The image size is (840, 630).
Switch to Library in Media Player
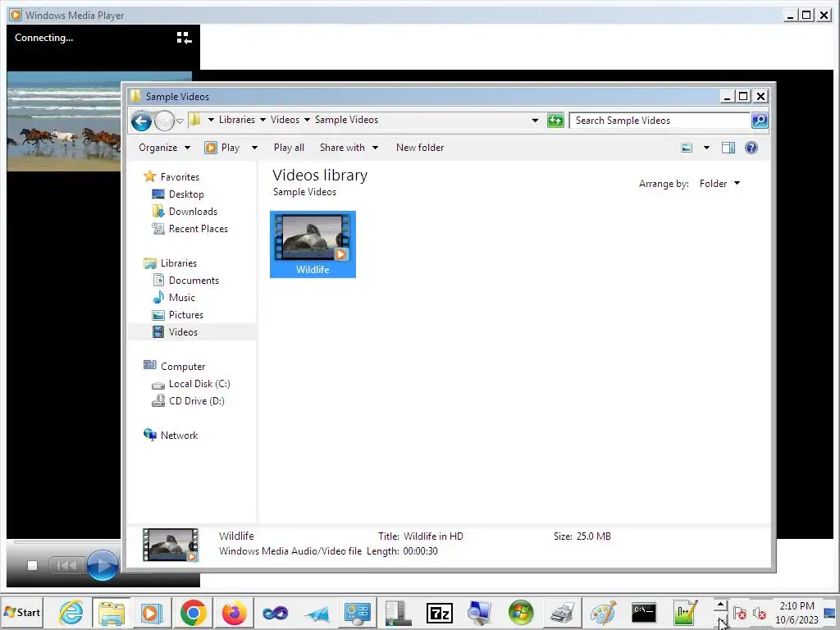tap(184, 38)
